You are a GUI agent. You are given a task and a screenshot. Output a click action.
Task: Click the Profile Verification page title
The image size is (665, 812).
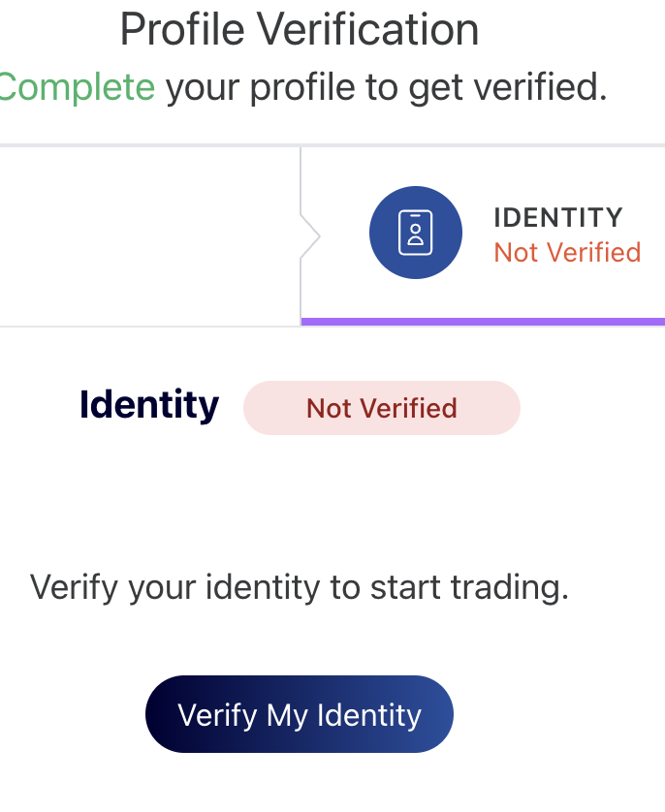300,30
